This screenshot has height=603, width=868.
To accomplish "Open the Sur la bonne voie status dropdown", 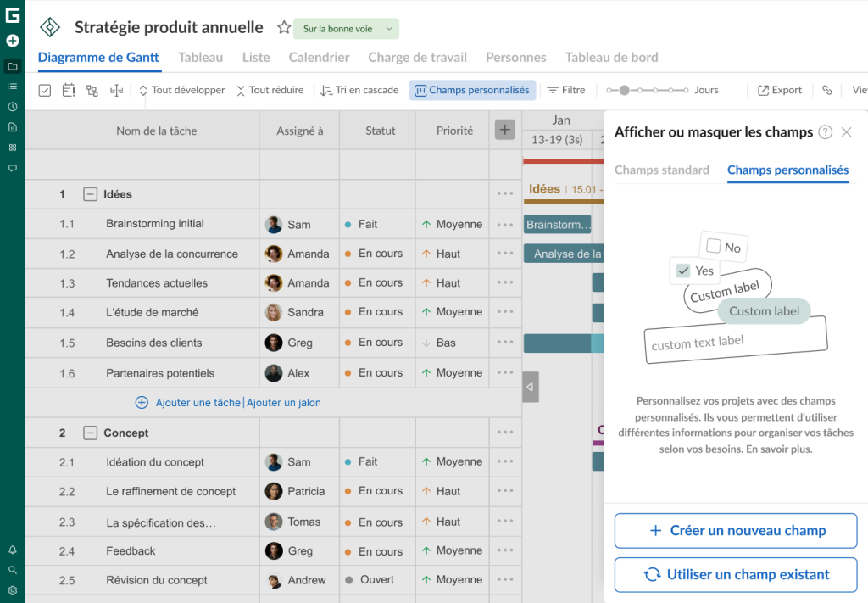I will point(346,29).
